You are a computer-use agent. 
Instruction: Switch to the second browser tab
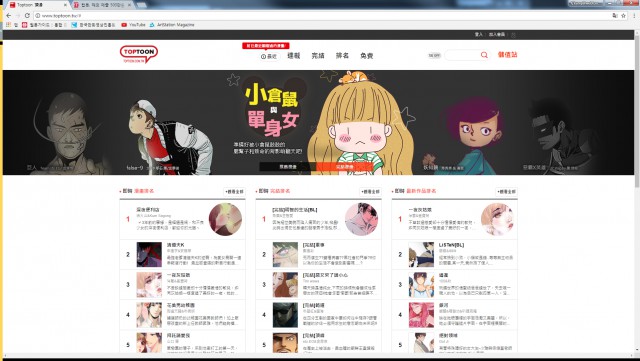103,5
